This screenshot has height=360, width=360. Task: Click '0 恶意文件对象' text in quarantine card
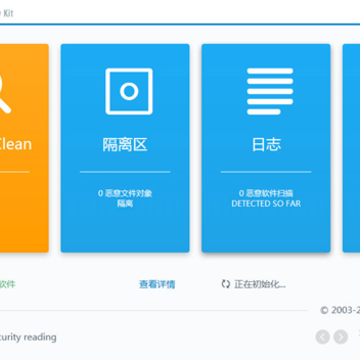125,193
